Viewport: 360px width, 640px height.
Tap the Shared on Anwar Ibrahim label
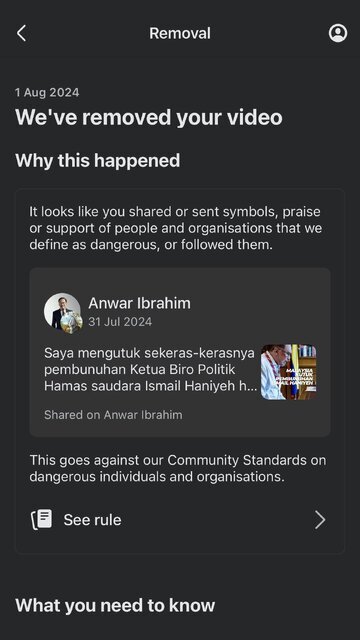pyautogui.click(x=113, y=415)
